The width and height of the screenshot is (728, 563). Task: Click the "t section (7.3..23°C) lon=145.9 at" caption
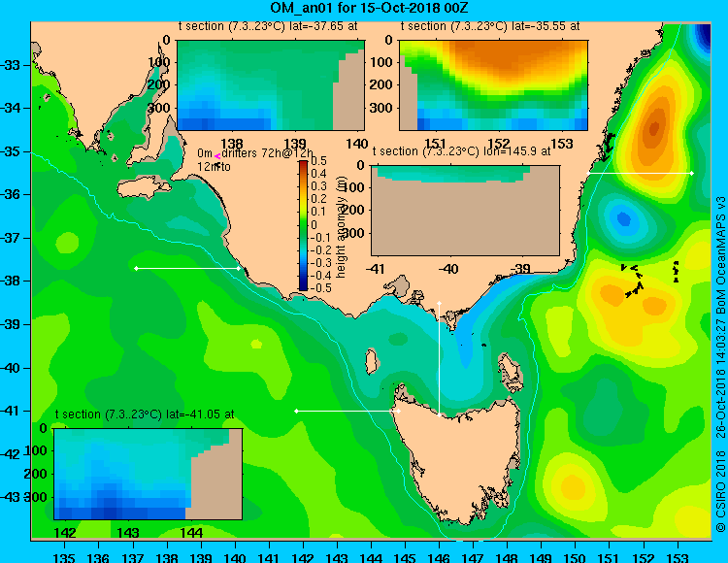click(462, 151)
